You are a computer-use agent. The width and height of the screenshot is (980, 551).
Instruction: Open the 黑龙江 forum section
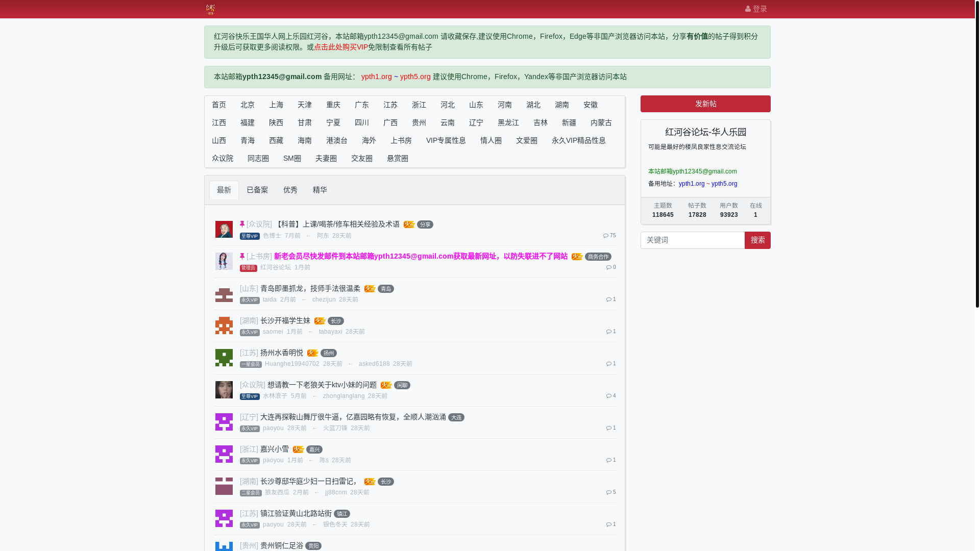[x=508, y=122]
